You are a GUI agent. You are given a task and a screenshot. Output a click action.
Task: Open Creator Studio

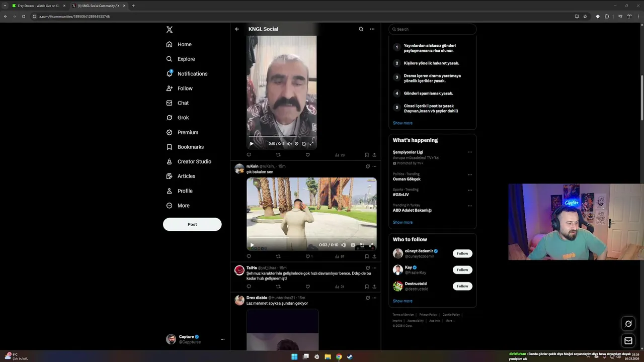(189, 161)
